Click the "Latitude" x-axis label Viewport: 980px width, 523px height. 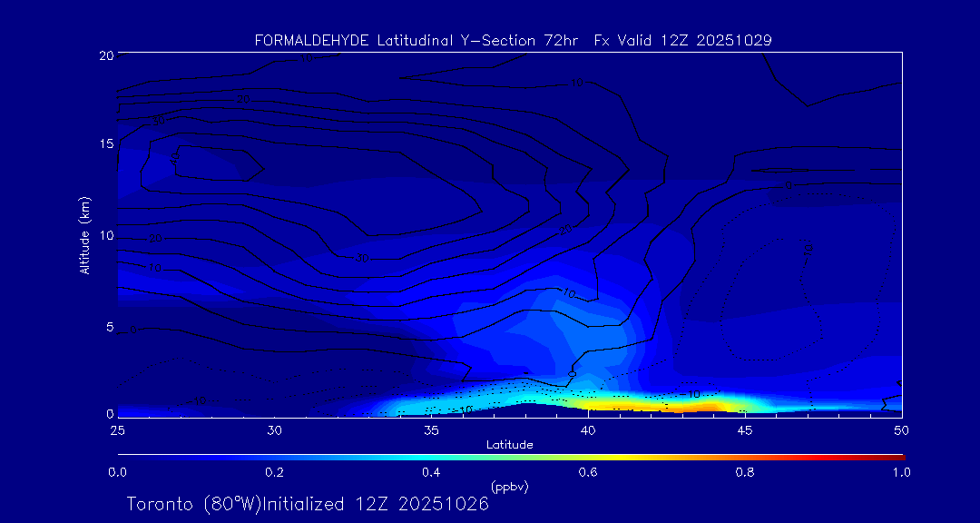pyautogui.click(x=509, y=445)
